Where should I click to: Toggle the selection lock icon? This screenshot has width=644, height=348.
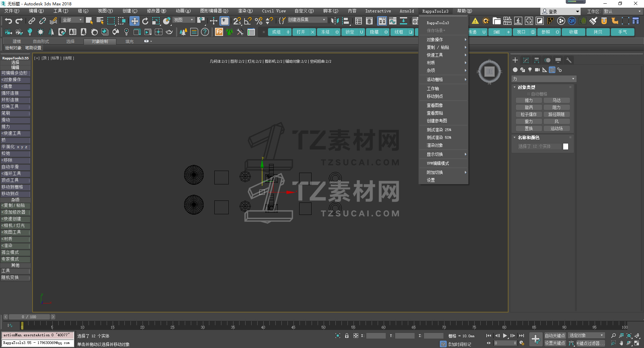coord(347,336)
